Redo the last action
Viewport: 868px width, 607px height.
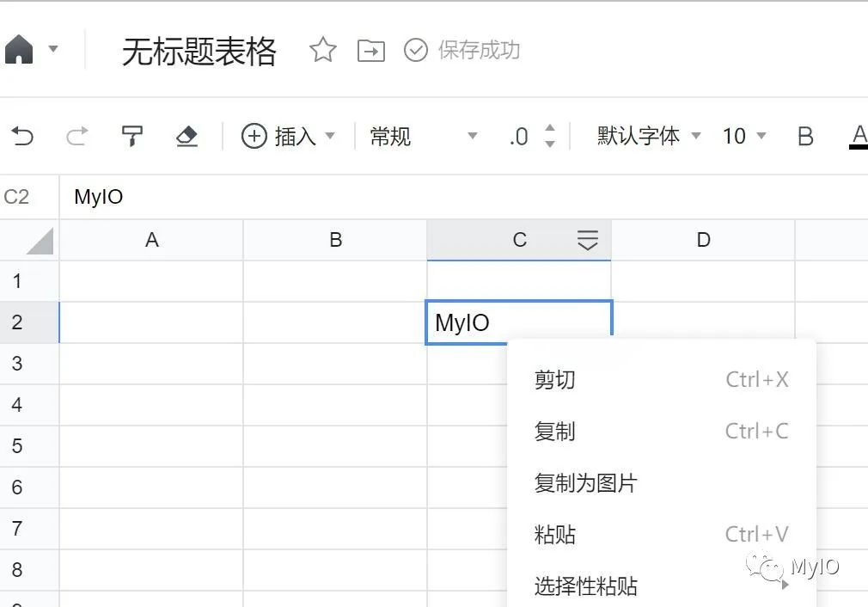pyautogui.click(x=77, y=136)
